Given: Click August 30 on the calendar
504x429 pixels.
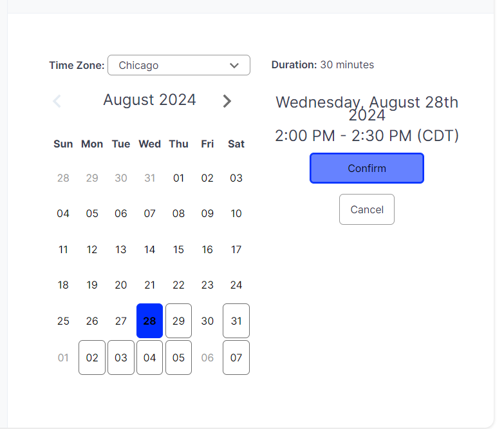Looking at the screenshot, I should tap(207, 321).
